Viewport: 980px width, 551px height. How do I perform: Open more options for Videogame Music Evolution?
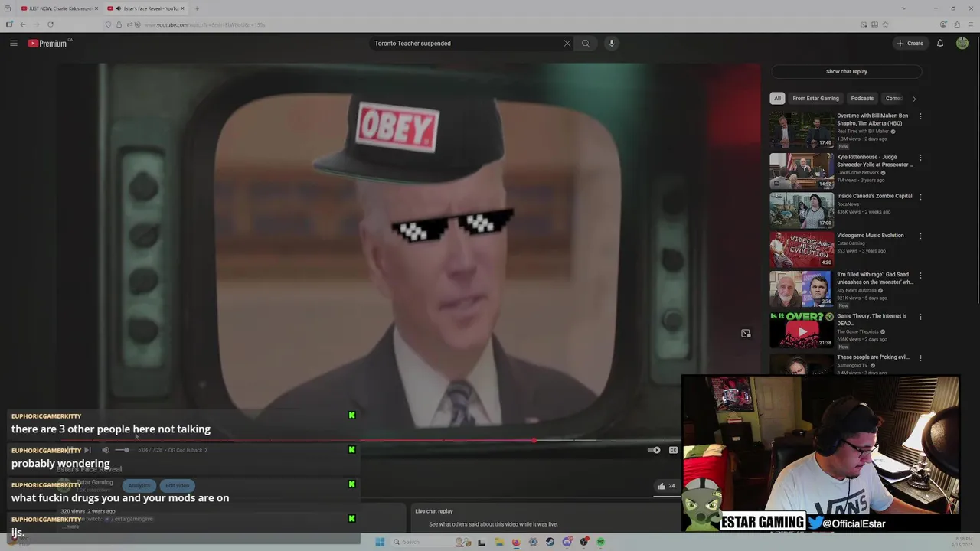coord(920,236)
